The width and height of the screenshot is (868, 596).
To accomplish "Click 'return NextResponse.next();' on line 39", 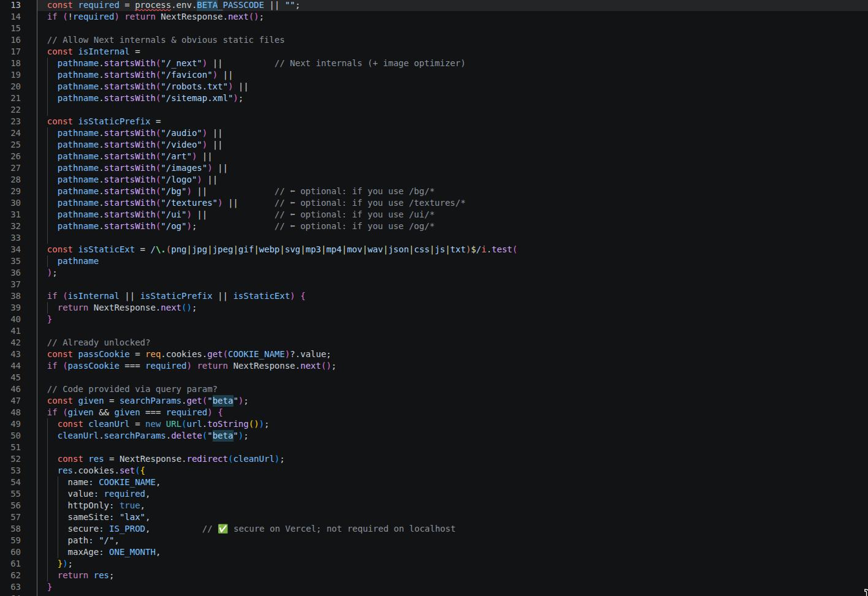I will click(x=127, y=307).
